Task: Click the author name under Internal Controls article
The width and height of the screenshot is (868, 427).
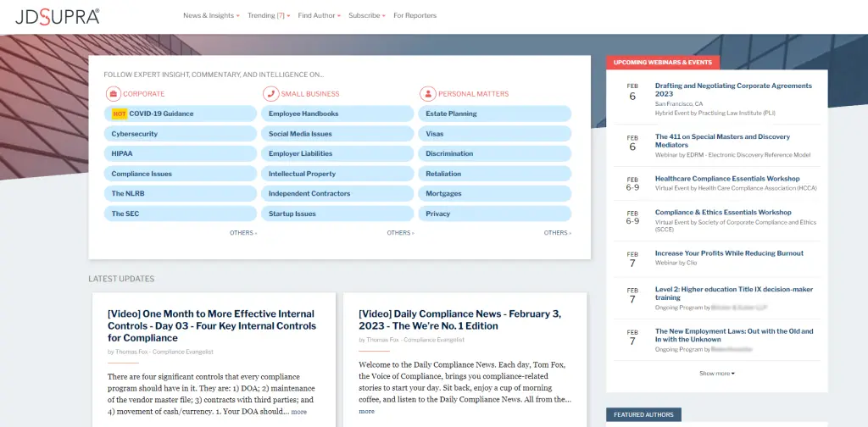Action: [x=164, y=352]
